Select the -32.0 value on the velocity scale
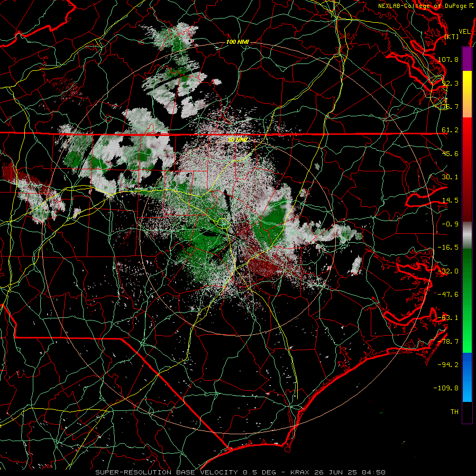 tap(448, 271)
